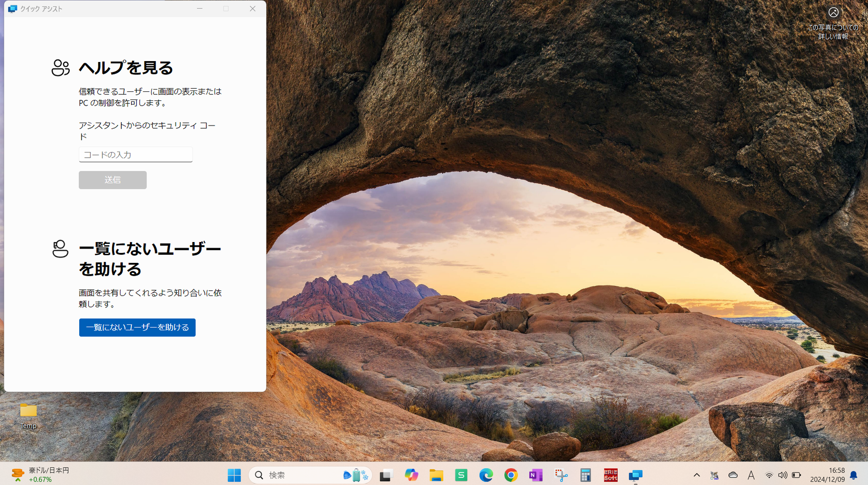
Task: Open OneNote from the taskbar
Action: 536,475
